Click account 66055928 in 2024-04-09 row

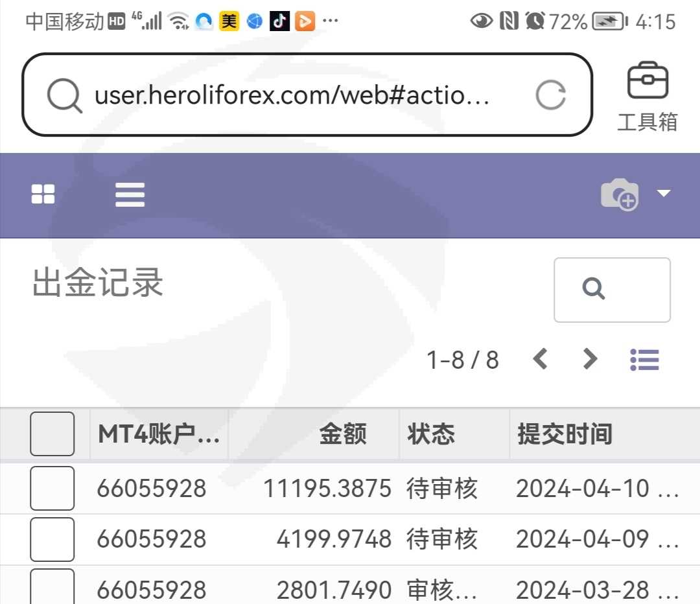point(151,539)
